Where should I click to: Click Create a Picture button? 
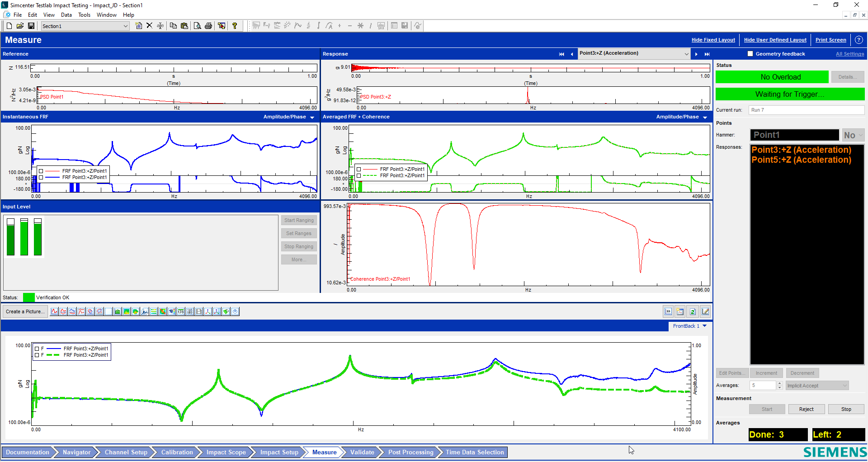pyautogui.click(x=25, y=311)
